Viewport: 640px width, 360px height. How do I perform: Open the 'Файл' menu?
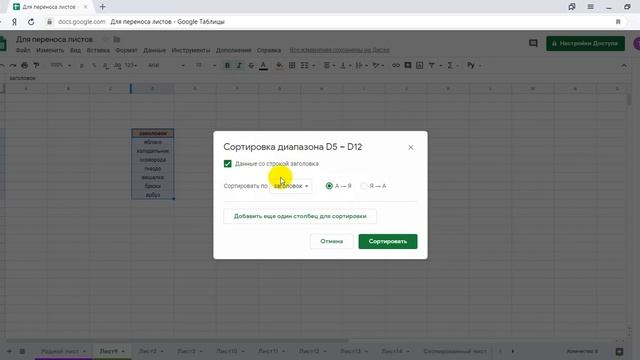(23, 50)
